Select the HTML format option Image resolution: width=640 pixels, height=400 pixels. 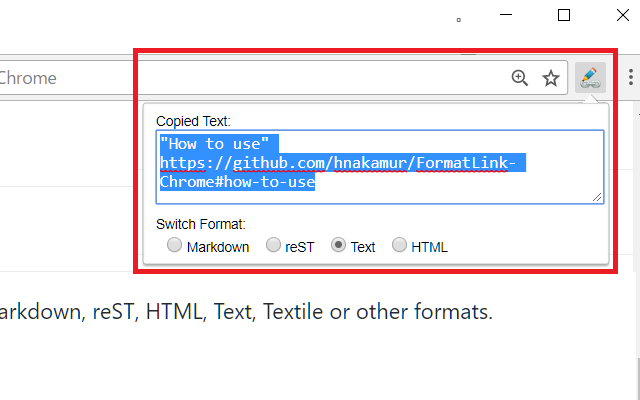coord(400,246)
